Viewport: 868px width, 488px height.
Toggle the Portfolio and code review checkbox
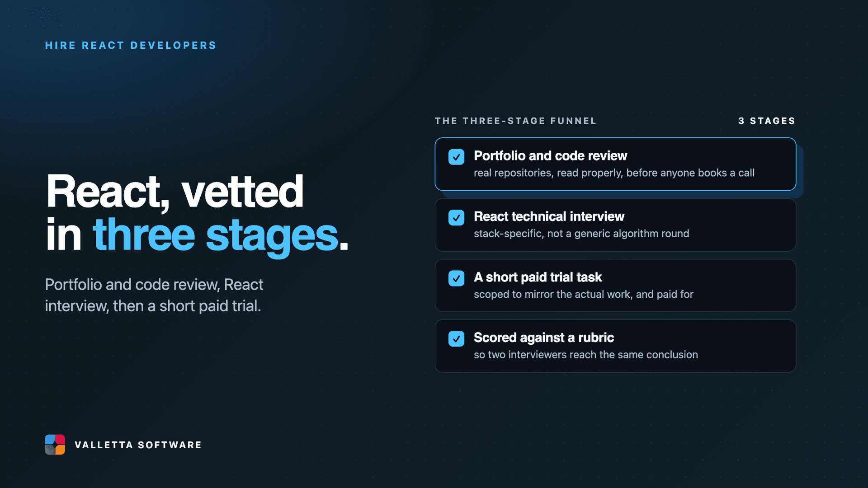(x=456, y=157)
